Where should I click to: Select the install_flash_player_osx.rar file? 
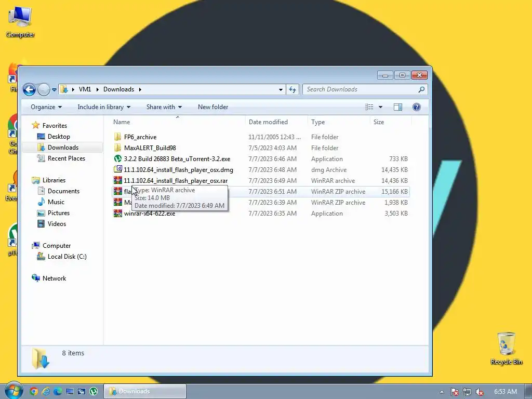coord(176,180)
